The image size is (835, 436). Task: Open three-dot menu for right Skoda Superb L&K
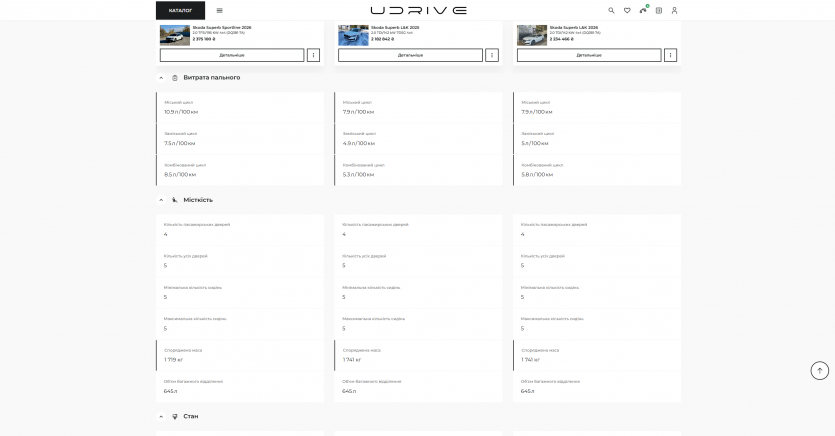(671, 55)
